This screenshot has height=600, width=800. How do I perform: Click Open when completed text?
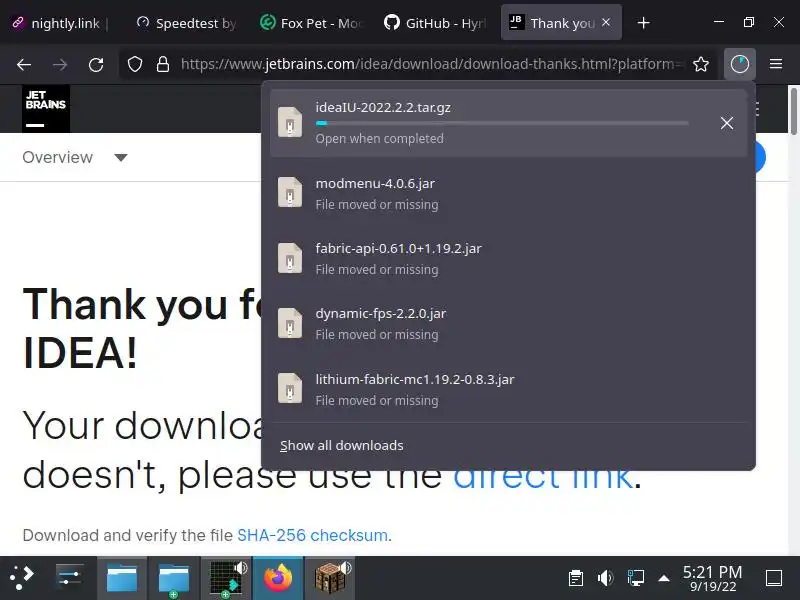[380, 139]
